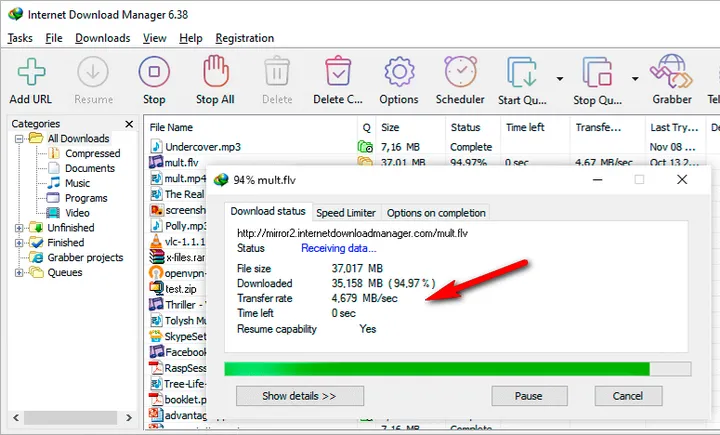Select the Video category folder
Viewport: 720px width, 435px height.
click(x=77, y=213)
